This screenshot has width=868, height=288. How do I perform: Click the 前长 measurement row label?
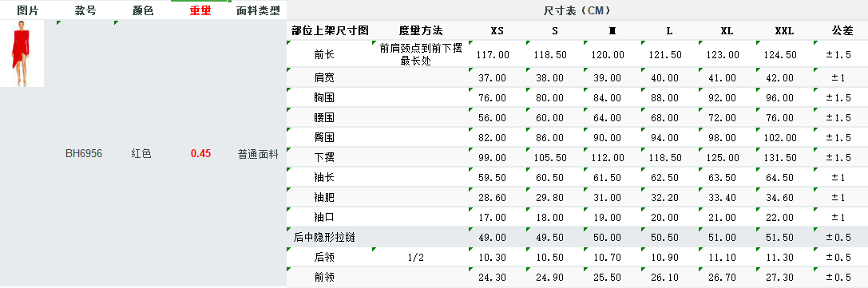click(x=324, y=55)
